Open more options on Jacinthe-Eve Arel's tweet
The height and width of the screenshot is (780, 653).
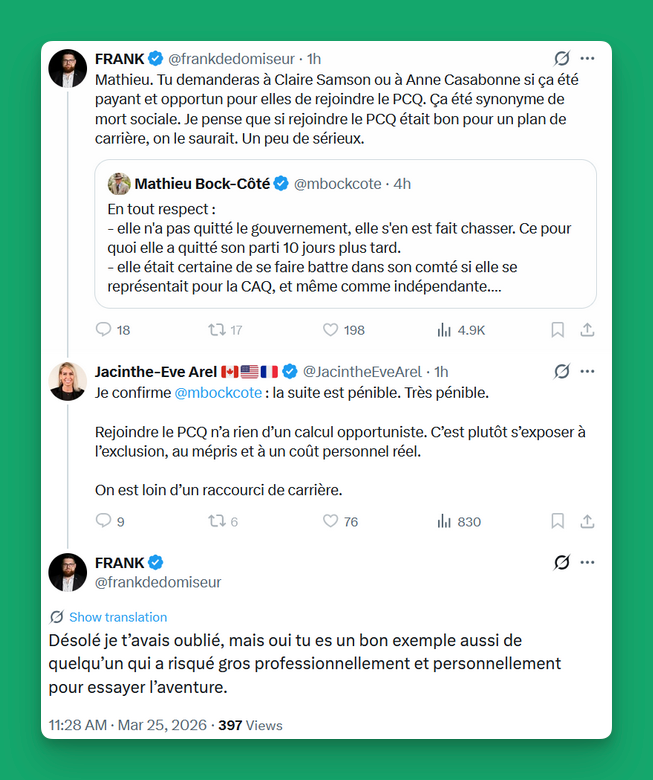tap(588, 371)
